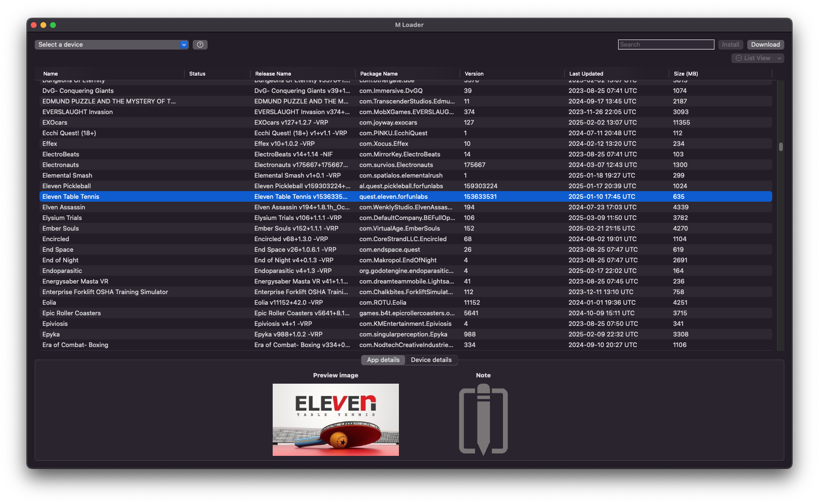This screenshot has width=819, height=504.
Task: Click package name com.Xocus.Effex
Action: click(384, 144)
